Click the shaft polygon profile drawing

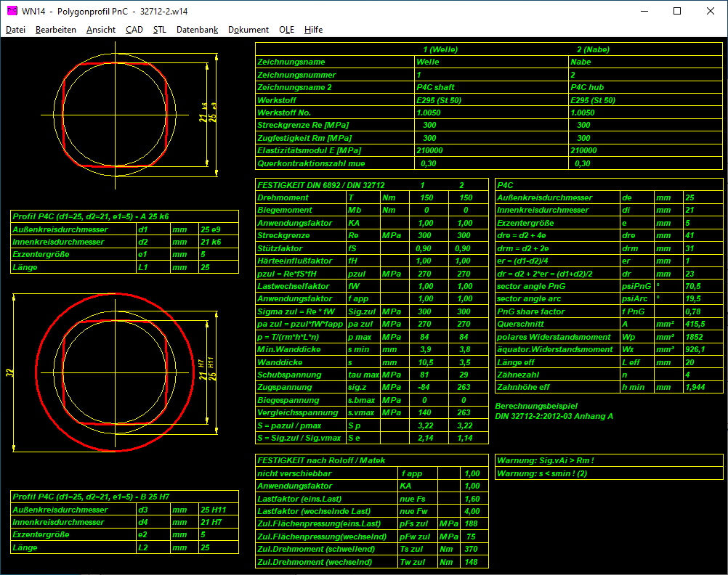point(116,115)
